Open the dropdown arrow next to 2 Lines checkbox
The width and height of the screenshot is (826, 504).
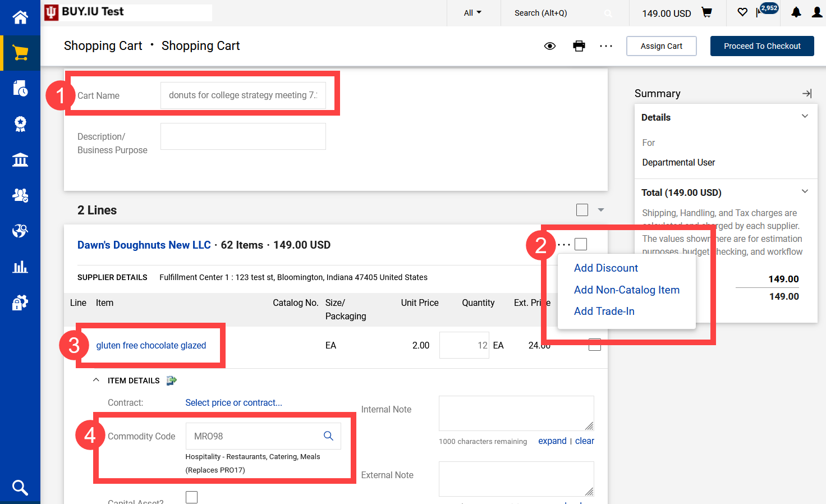coord(601,210)
